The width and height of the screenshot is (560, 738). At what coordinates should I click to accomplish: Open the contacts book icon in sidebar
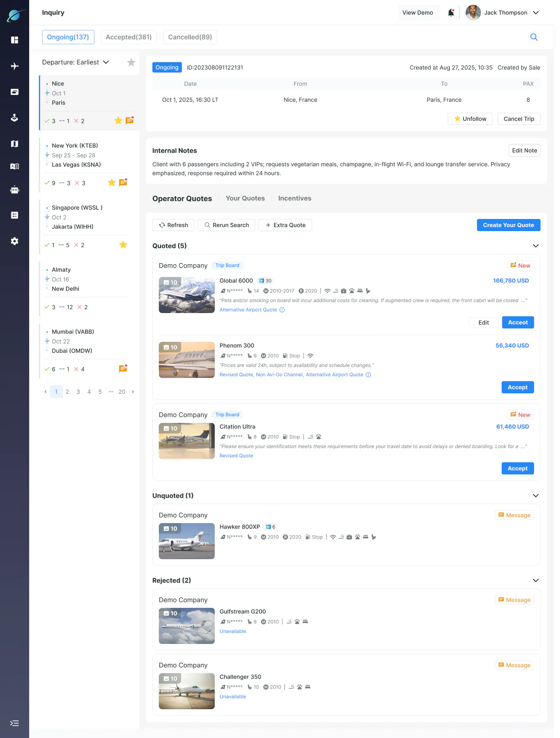click(x=15, y=166)
